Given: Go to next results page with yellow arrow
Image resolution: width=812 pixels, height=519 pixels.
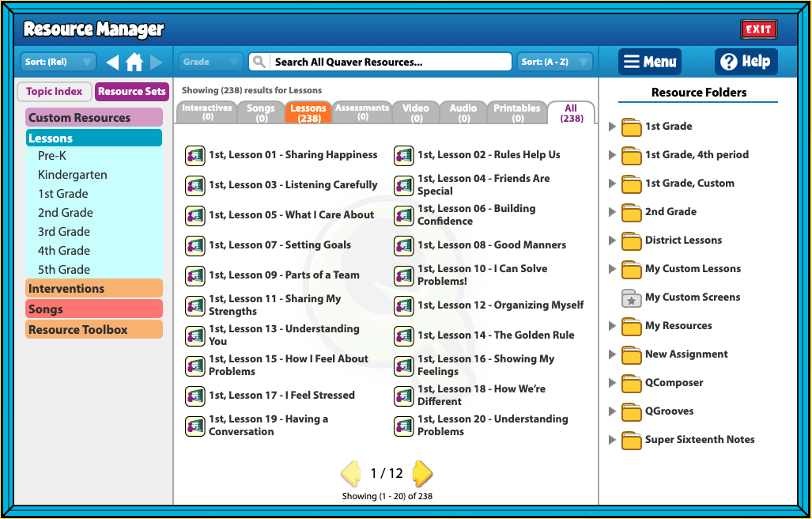Looking at the screenshot, I should point(422,473).
